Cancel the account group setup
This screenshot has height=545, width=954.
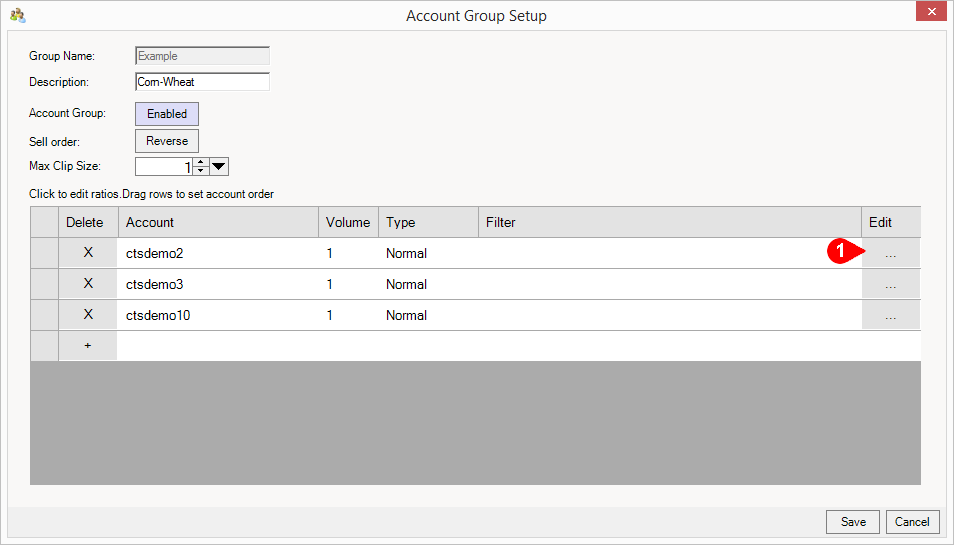click(x=912, y=522)
